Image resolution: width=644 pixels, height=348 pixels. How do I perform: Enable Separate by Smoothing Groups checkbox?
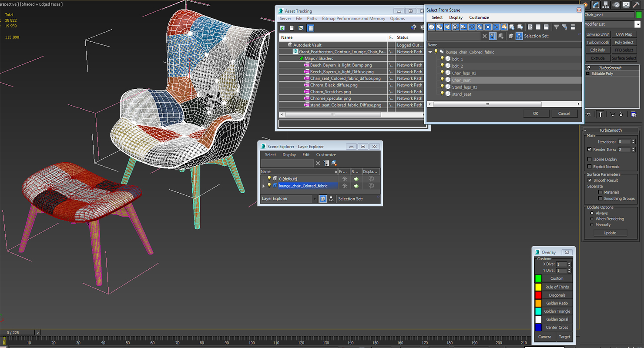(x=600, y=198)
